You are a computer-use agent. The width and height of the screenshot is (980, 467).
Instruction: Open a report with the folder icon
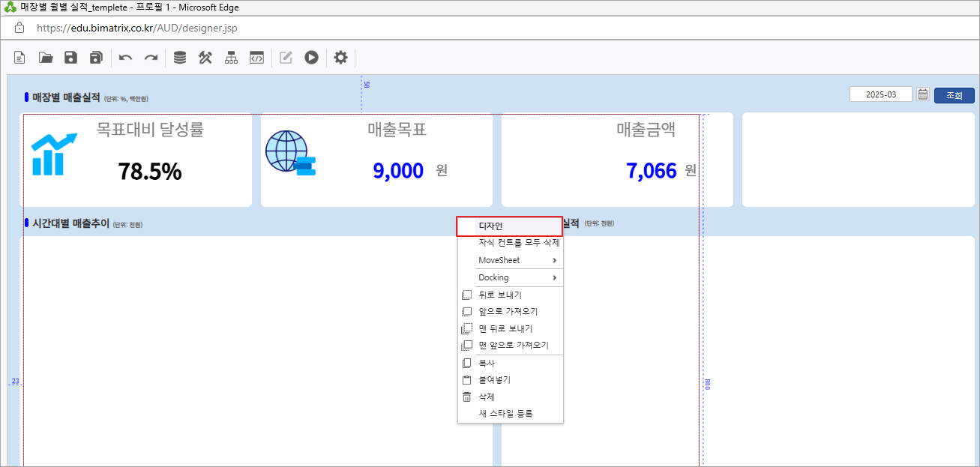46,58
